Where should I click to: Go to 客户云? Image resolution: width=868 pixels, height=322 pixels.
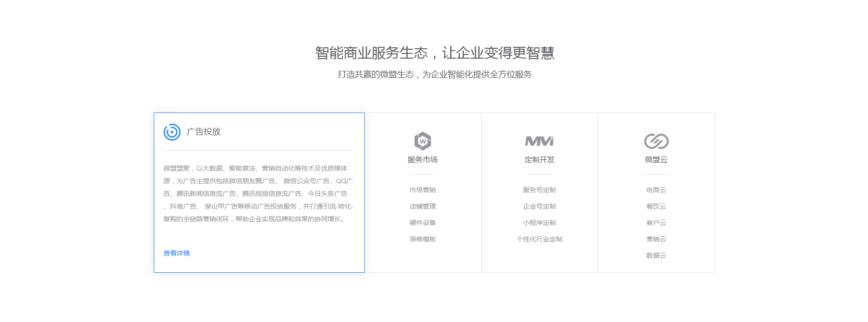point(656,223)
